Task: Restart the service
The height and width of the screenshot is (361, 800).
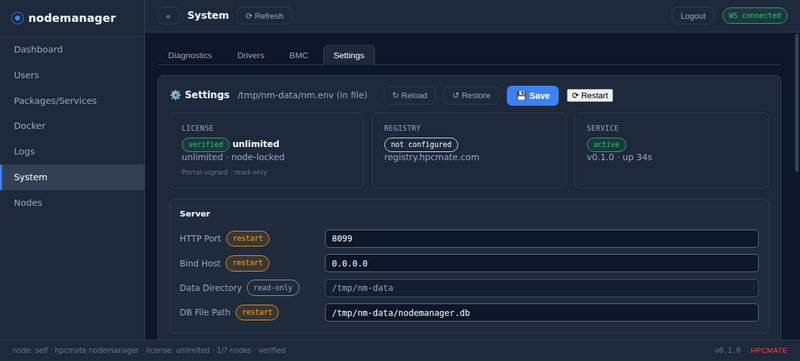Action: coord(590,95)
